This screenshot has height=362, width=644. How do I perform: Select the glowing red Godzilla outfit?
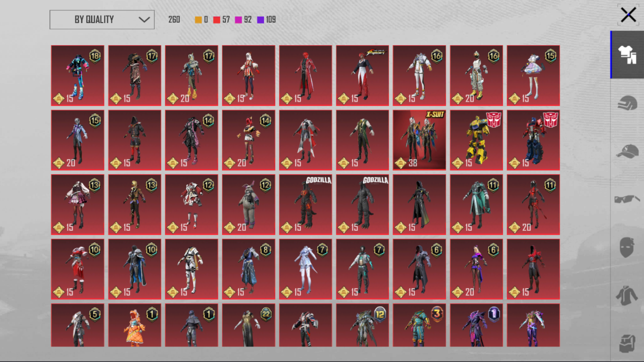point(306,205)
